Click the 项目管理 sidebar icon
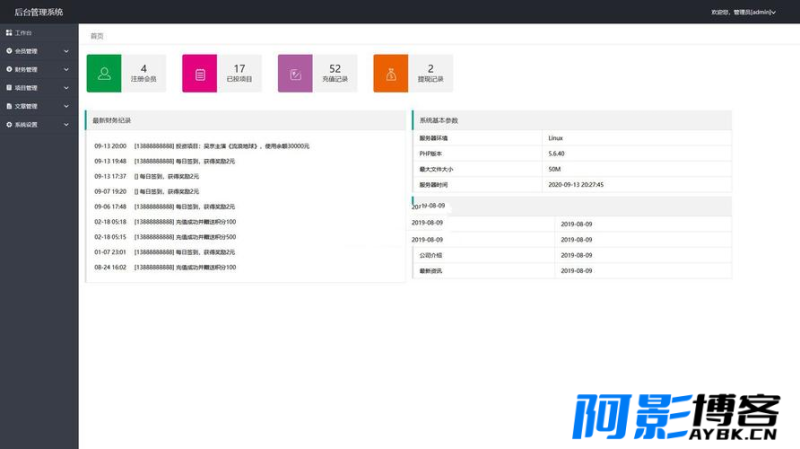 click(x=9, y=88)
